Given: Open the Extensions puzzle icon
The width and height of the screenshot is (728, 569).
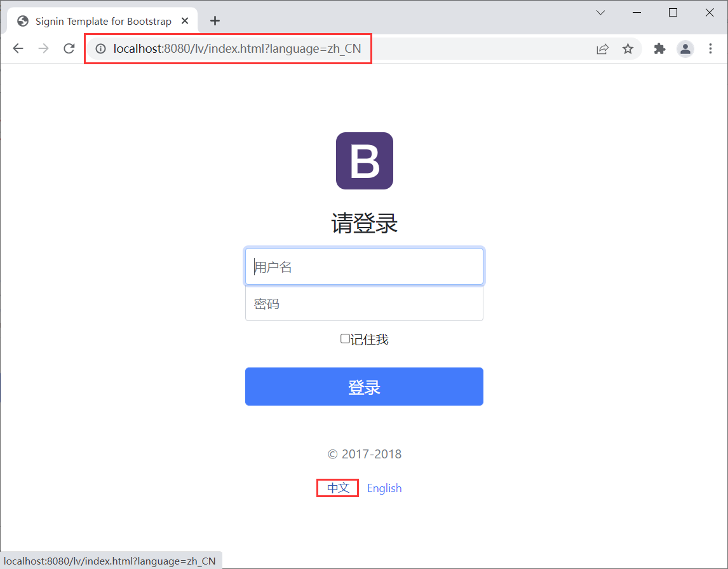Looking at the screenshot, I should click(x=659, y=49).
